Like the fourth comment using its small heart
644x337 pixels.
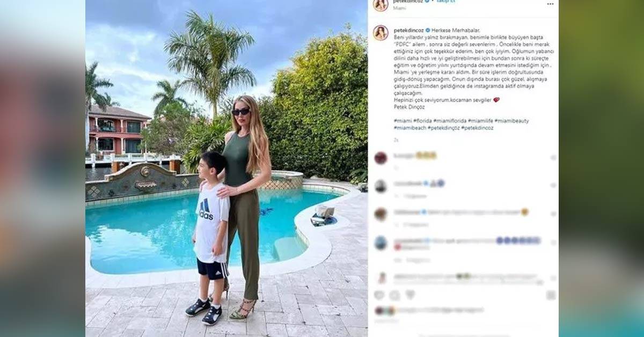(x=553, y=243)
